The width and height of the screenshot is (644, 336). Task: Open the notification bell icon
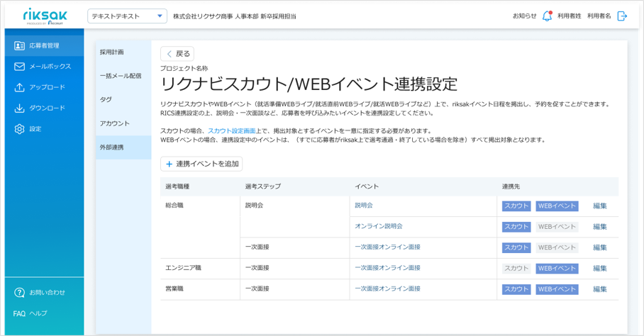[x=547, y=16]
